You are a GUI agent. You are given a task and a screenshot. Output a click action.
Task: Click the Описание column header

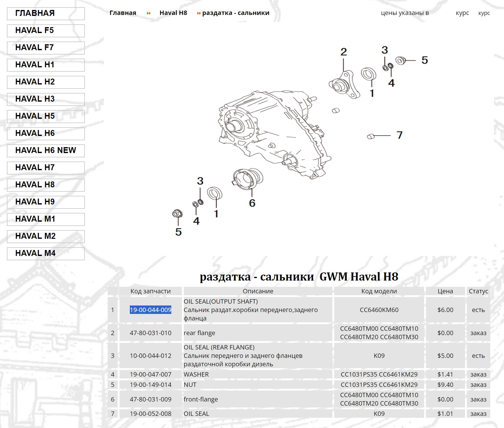258,291
